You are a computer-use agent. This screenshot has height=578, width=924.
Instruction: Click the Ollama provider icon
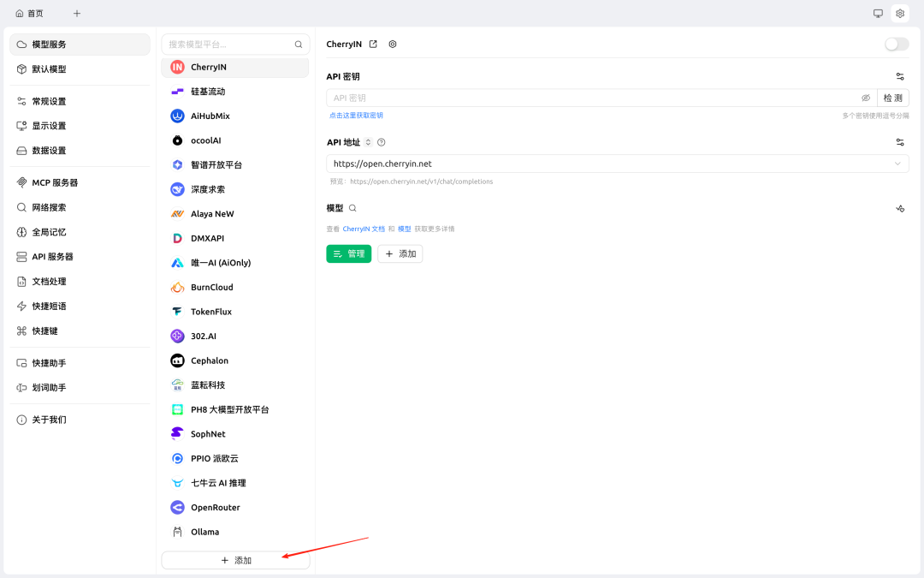click(x=177, y=532)
